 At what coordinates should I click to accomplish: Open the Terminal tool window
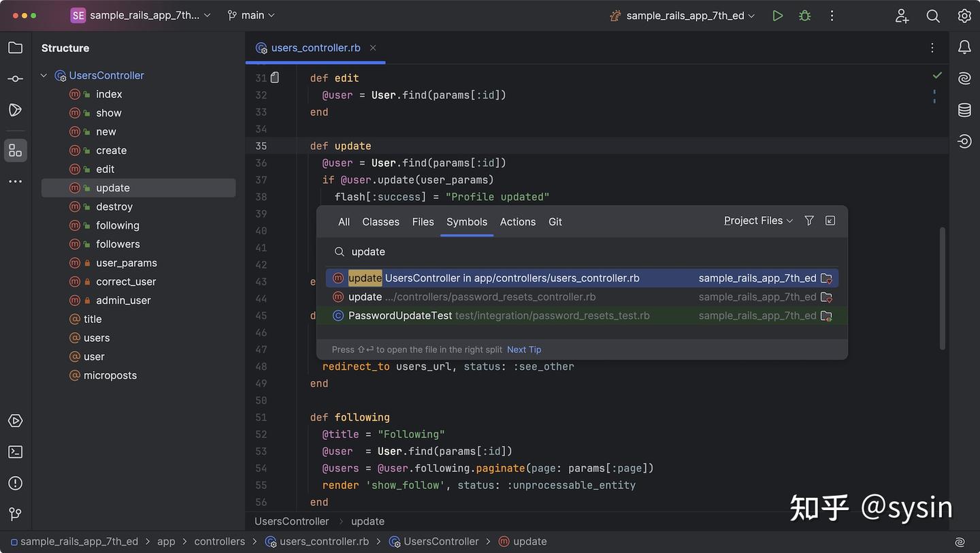click(x=15, y=452)
